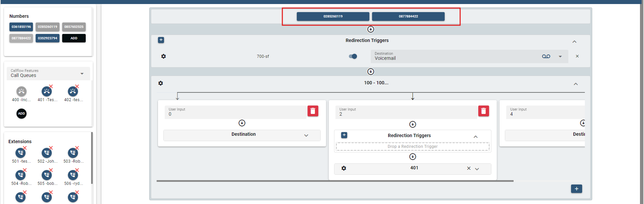Click assigned number 0877884422 at top
The height and width of the screenshot is (204, 644).
pos(408,16)
